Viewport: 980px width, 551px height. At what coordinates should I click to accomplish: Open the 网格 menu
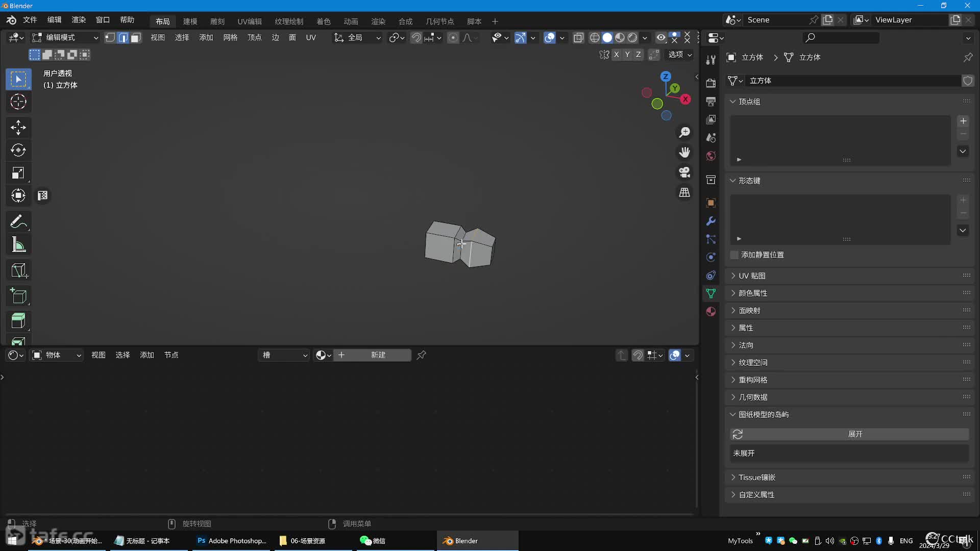click(x=230, y=38)
